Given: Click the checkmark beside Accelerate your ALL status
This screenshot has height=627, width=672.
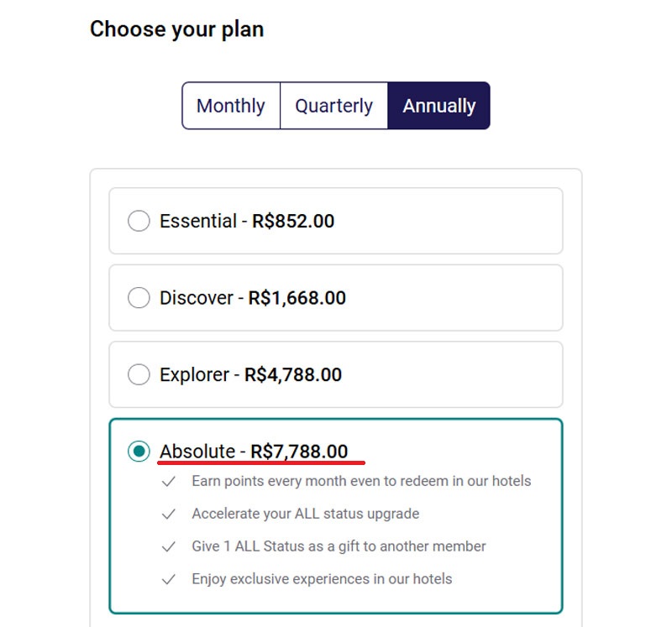Looking at the screenshot, I should click(169, 514).
